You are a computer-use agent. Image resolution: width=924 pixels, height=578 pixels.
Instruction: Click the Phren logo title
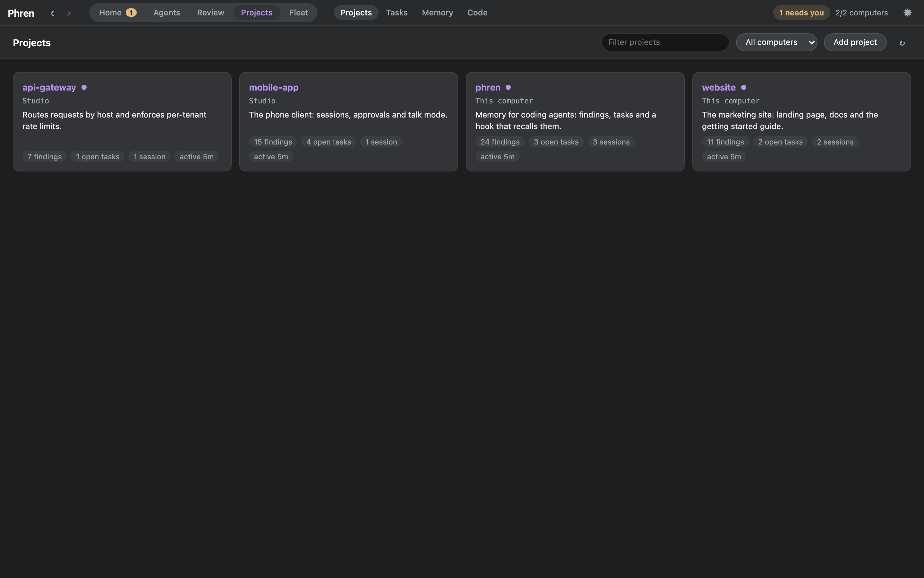[x=21, y=13]
